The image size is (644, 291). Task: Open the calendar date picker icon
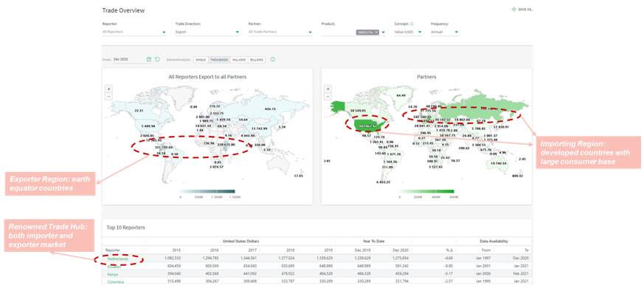149,60
